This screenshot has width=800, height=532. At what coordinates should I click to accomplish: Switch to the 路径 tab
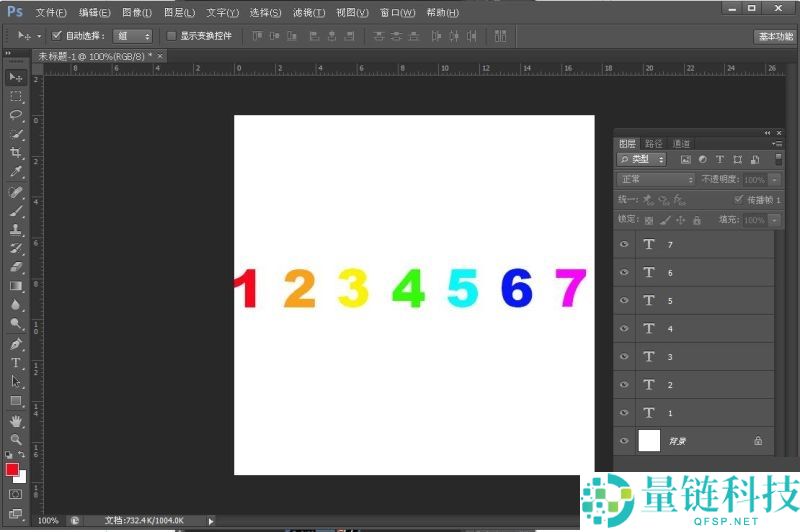click(x=654, y=144)
